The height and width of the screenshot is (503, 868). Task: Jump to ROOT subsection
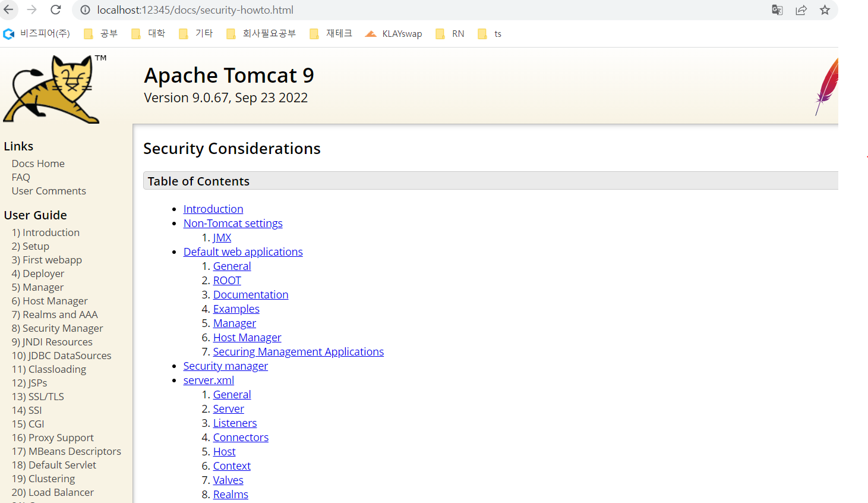click(227, 281)
